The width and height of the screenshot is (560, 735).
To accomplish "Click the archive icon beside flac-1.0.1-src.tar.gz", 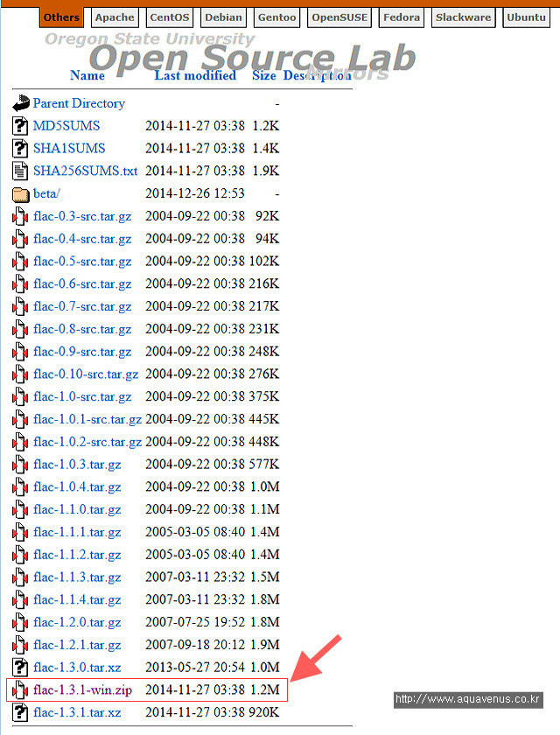I will tap(19, 419).
